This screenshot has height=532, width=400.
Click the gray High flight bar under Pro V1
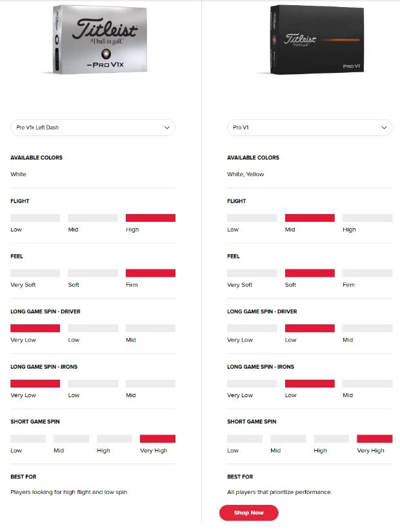point(367,218)
